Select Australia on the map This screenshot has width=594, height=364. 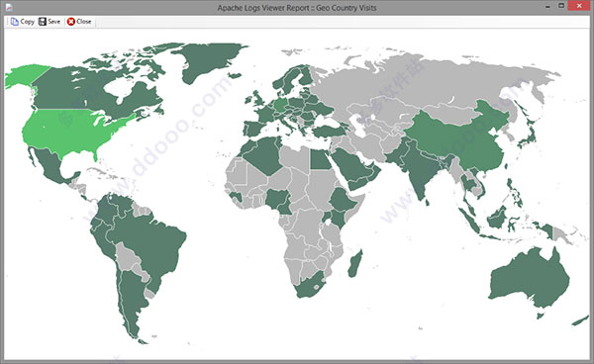529,278
